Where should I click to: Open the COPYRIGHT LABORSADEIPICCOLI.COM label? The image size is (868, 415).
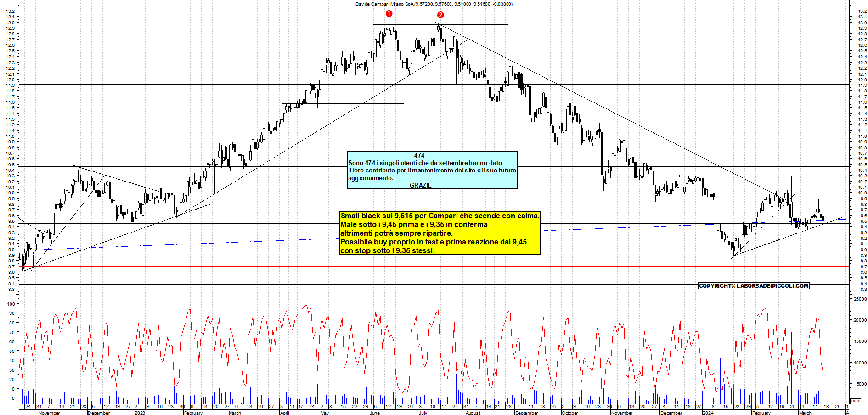coord(754,286)
